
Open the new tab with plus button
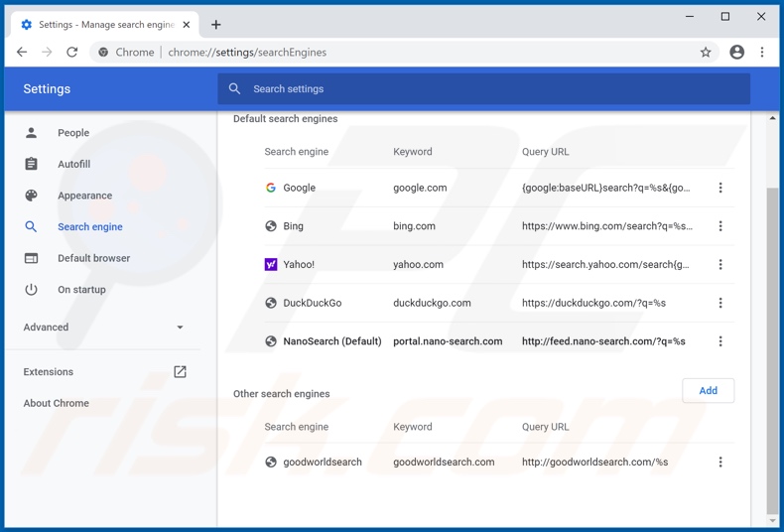[x=216, y=24]
